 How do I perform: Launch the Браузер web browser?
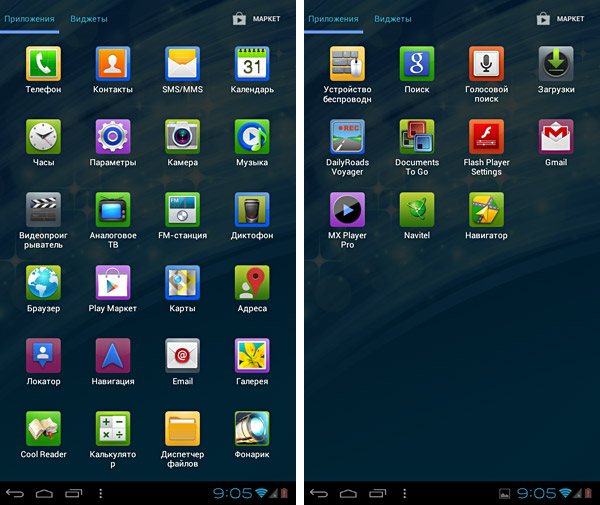(43, 283)
